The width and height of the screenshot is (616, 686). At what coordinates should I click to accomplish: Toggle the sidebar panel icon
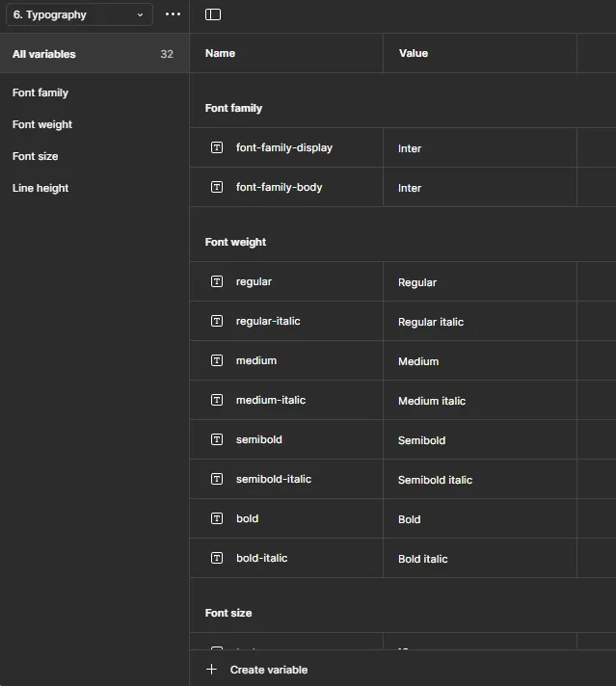[213, 14]
